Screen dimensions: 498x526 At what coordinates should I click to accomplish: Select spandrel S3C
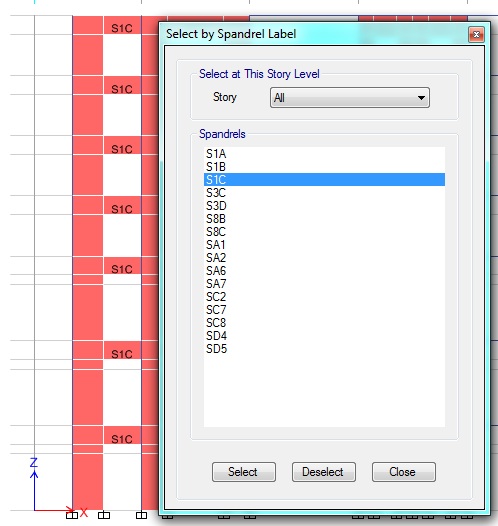point(324,193)
